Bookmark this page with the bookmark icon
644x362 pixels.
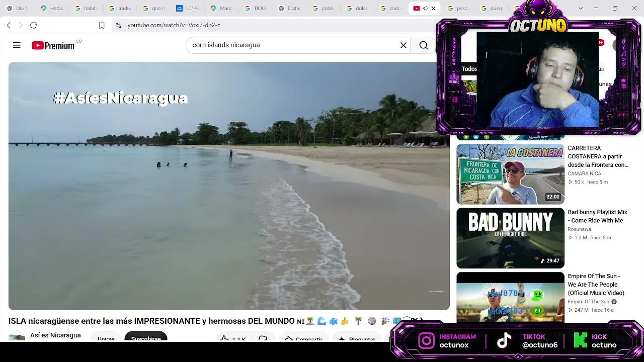click(102, 25)
